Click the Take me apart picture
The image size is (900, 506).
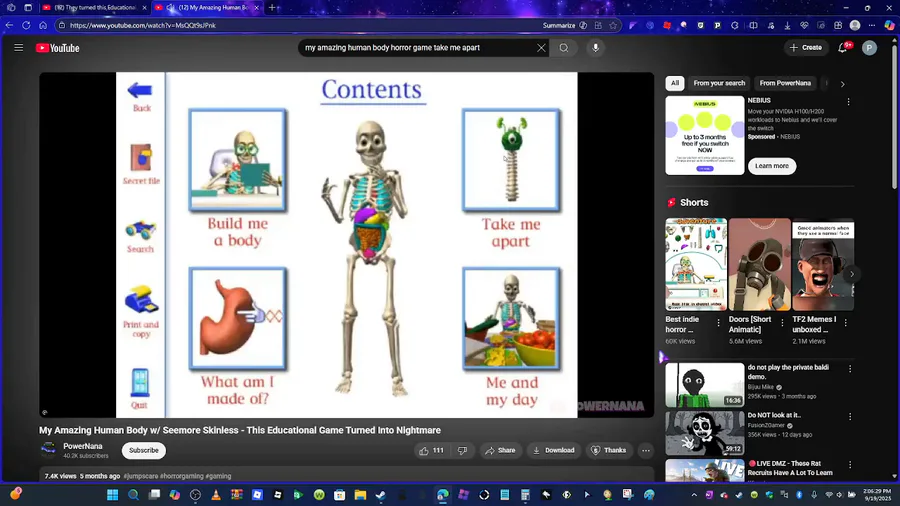[511, 160]
